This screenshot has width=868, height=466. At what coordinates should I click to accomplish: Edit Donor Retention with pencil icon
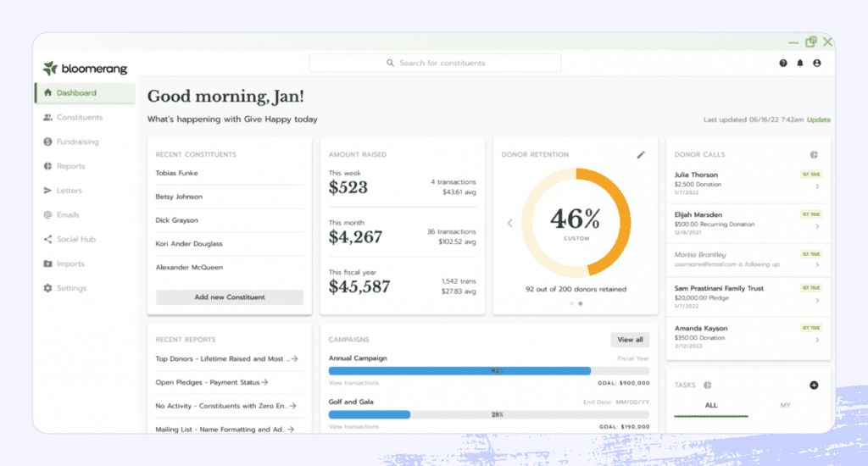click(x=641, y=155)
